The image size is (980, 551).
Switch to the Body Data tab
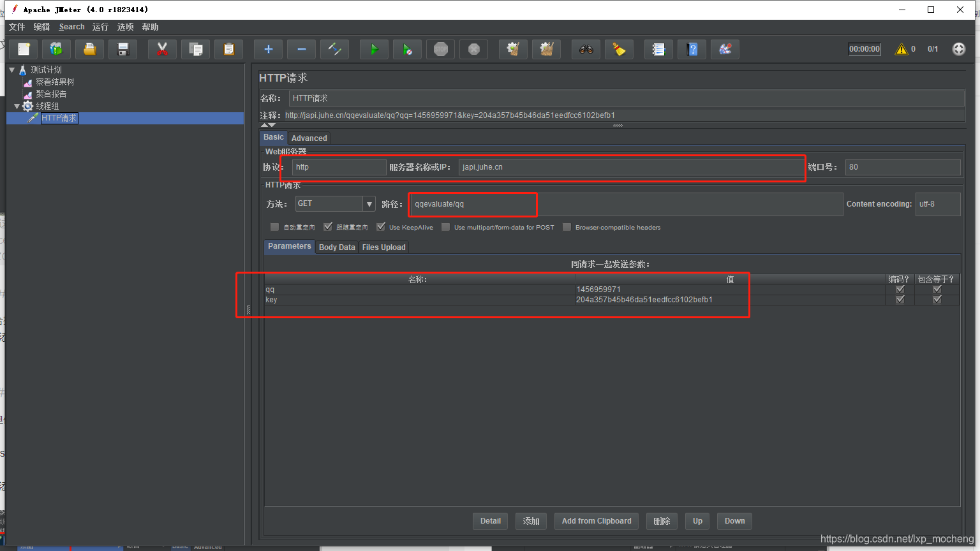(337, 247)
